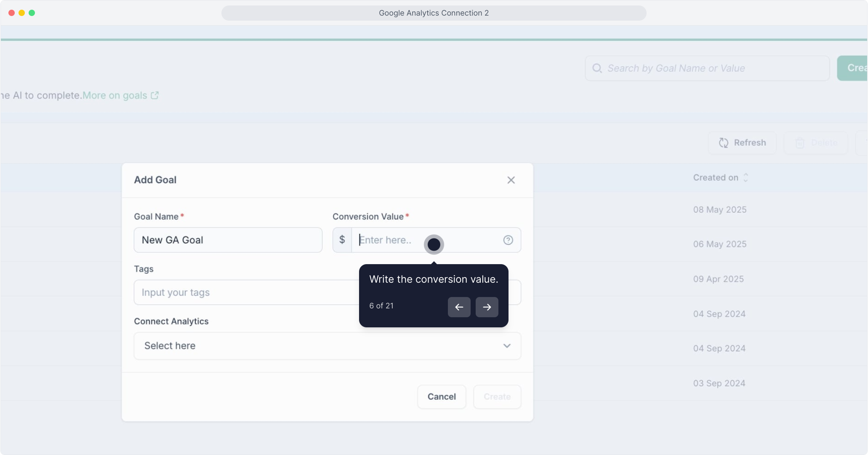Click the Delete trash button
868x455 pixels.
point(815,143)
